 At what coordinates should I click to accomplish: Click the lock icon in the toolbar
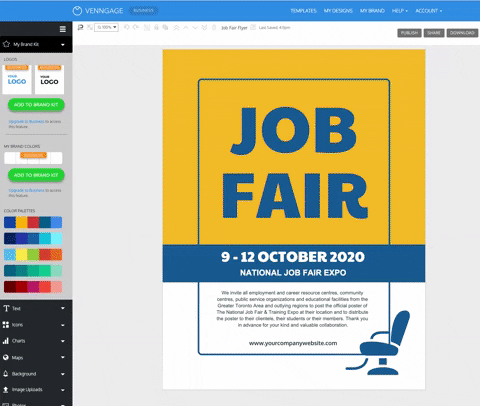click(x=156, y=27)
